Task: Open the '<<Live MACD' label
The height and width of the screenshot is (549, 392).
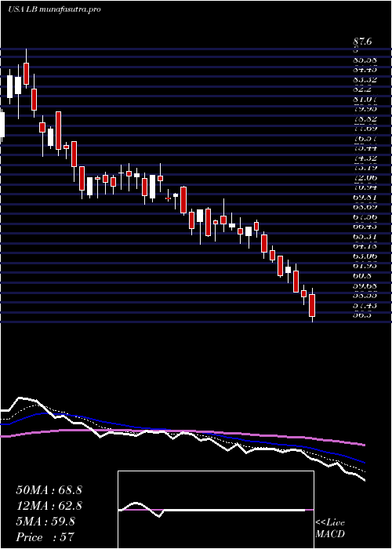Action: coord(330,529)
